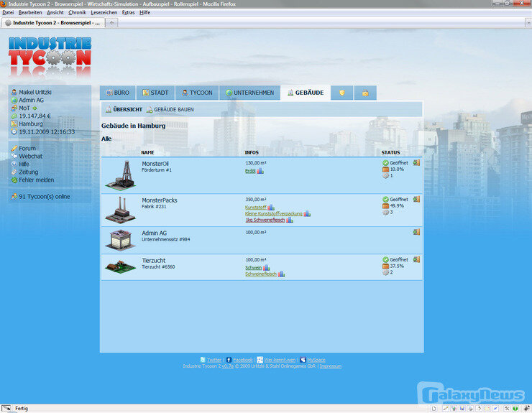
Task: Open the Ansicht menu
Action: 55,12
